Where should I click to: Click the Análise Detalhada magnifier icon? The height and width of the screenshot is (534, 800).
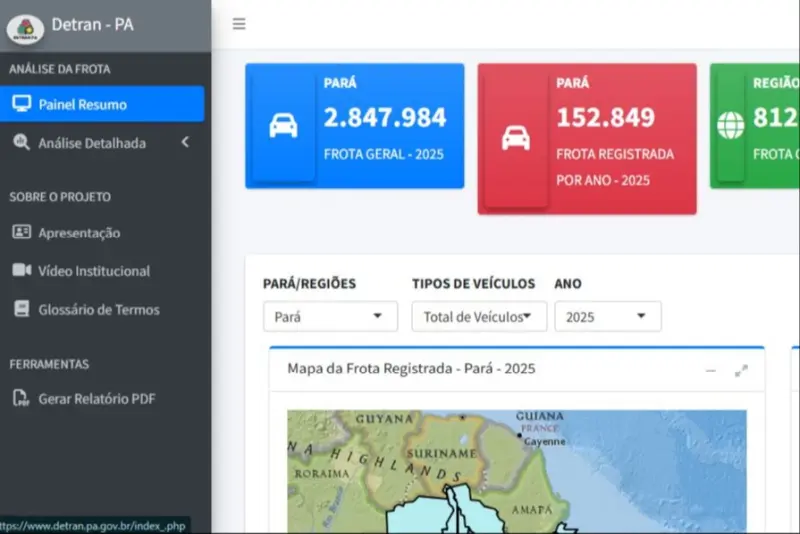tap(21, 143)
